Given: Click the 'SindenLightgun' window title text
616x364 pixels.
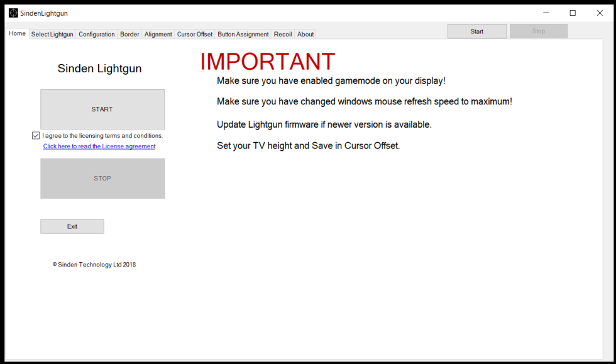Looking at the screenshot, I should pyautogui.click(x=44, y=13).
